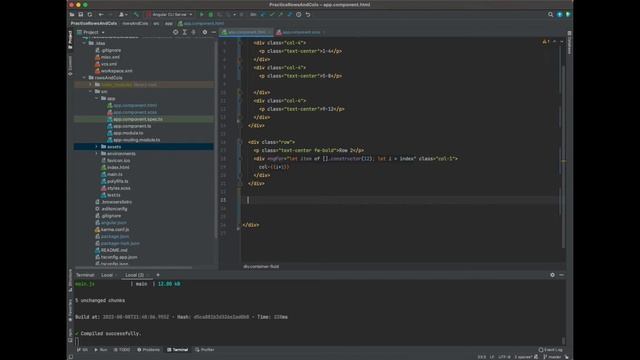
Task: Show VCS history clock icon
Action: point(299,15)
